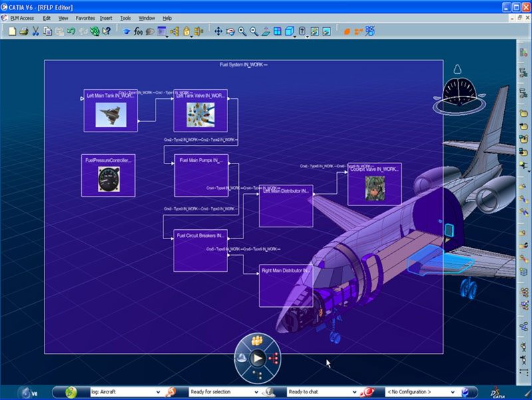Screen dimensions: 532x400
Task: Select the Fuel Circuit Breakers block
Action: pos(201,251)
